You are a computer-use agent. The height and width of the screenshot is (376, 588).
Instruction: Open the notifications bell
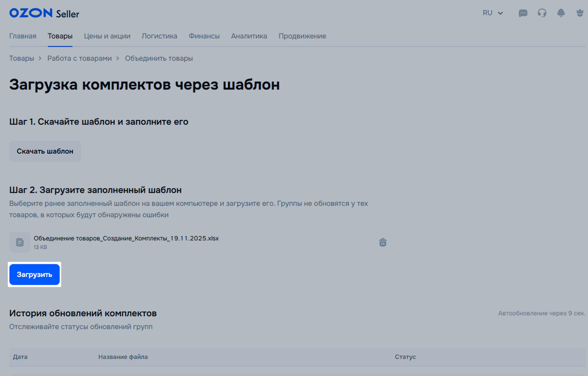(561, 13)
